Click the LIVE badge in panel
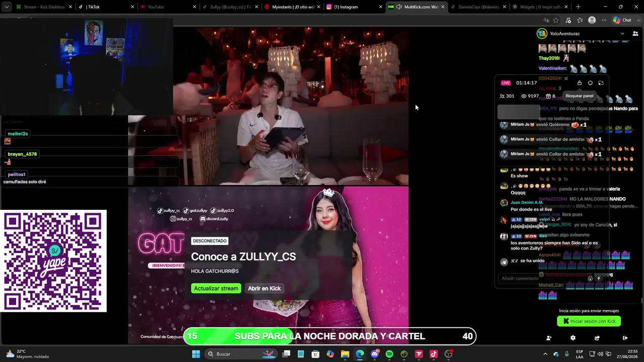The image size is (644, 362). point(506,83)
